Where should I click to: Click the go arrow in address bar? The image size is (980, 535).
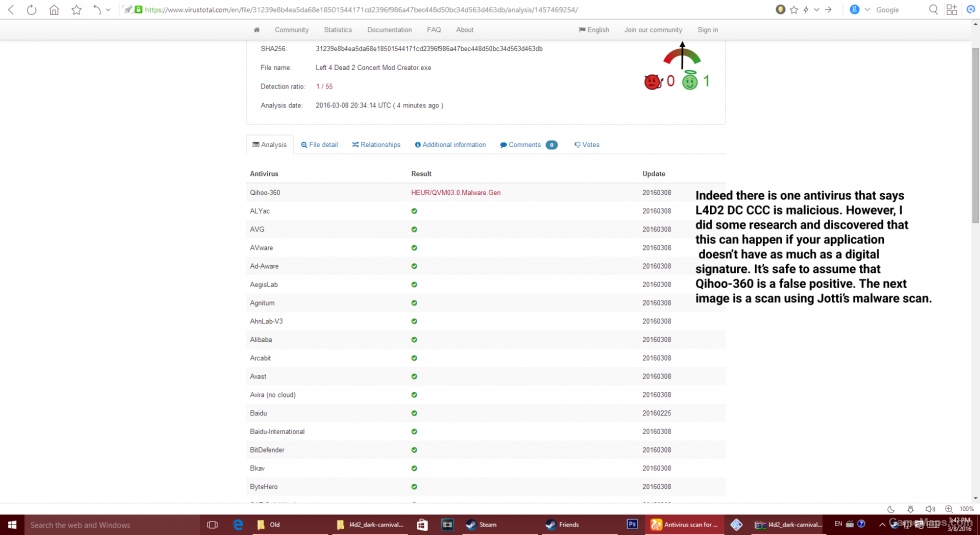[x=828, y=9]
